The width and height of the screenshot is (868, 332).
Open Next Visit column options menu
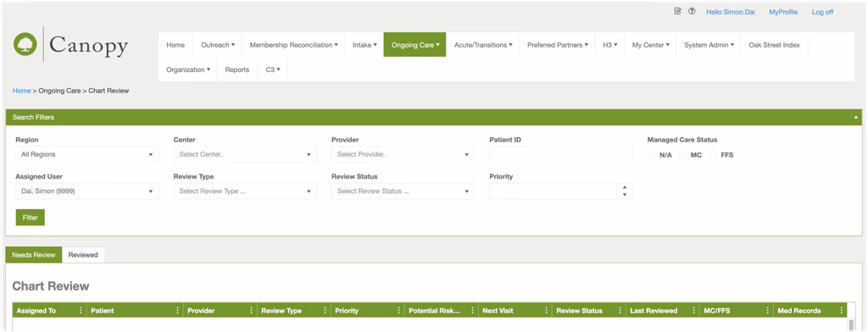(547, 311)
